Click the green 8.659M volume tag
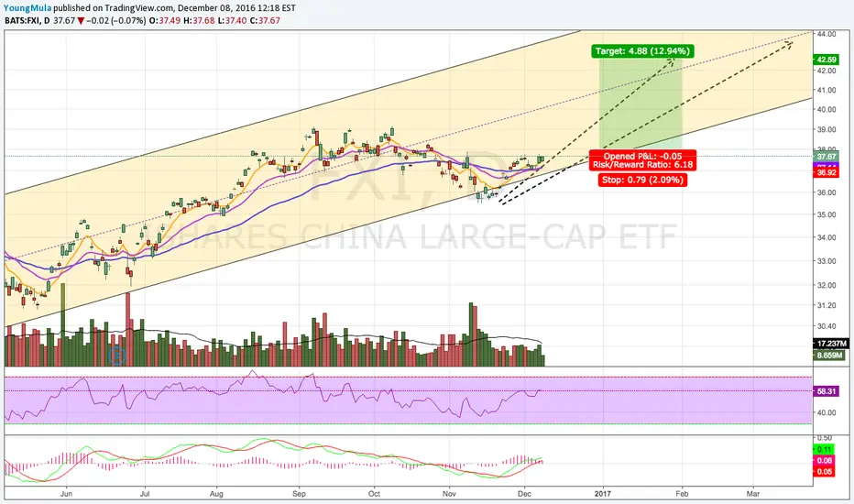Viewport: 854px width, 504px height. coord(829,356)
